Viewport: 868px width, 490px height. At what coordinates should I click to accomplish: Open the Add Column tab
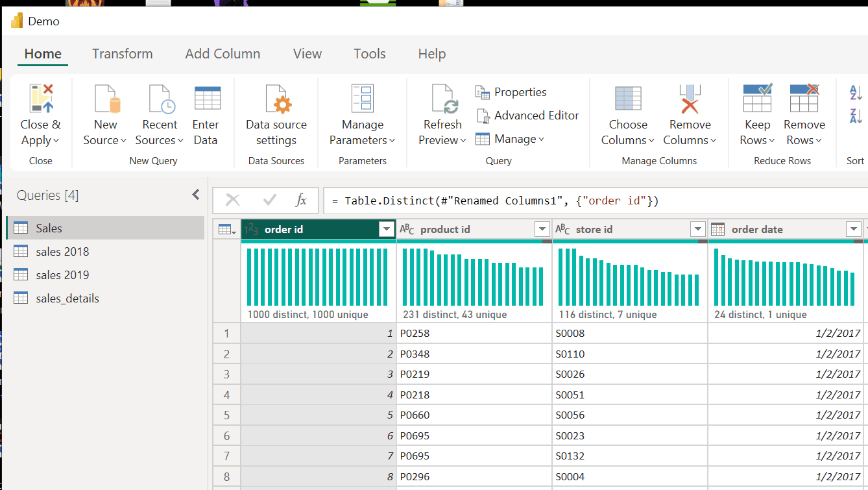pos(223,54)
